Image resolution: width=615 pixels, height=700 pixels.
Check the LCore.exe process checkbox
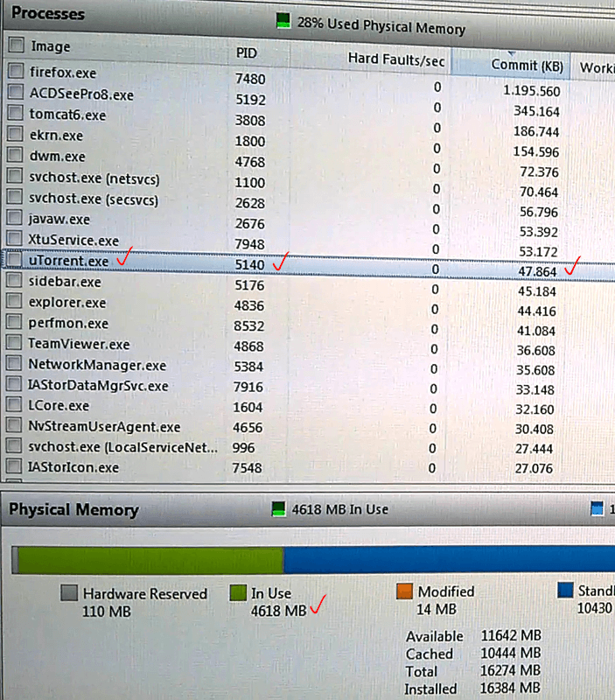pos(13,404)
